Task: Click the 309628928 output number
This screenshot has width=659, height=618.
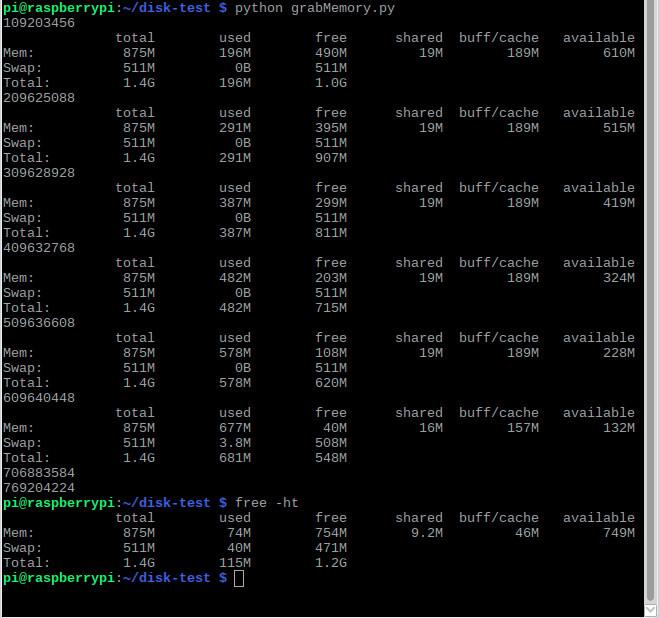Action: coord(39,173)
